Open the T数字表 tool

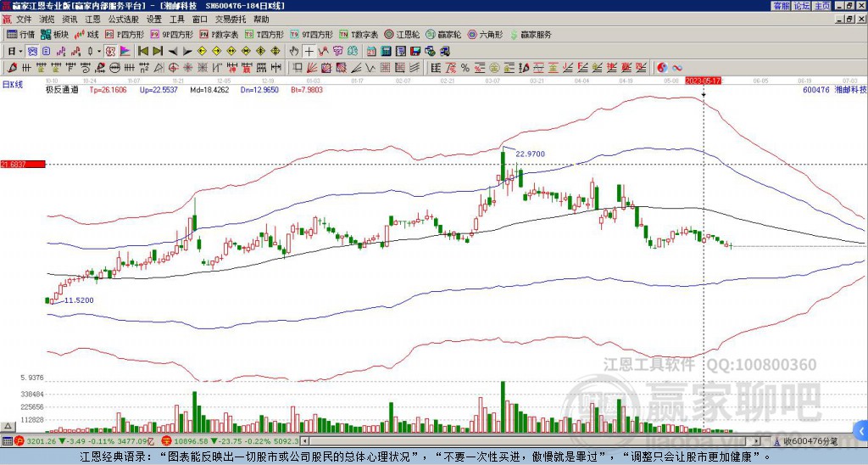(359, 34)
